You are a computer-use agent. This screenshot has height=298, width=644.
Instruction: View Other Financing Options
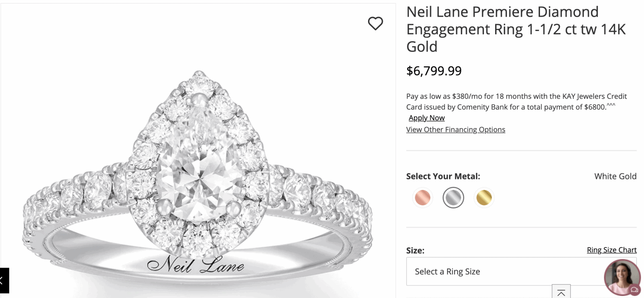[x=455, y=129]
